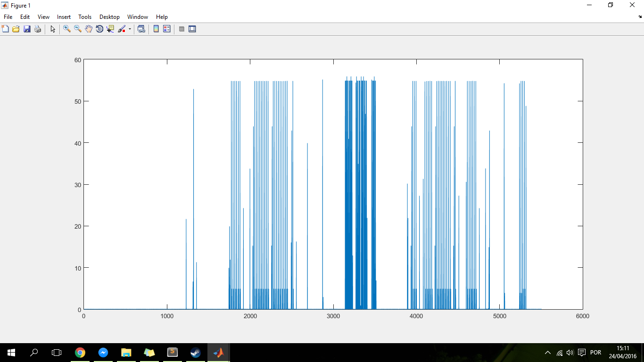Open File Explorer from the taskbar
Image resolution: width=644 pixels, height=362 pixels.
126,353
